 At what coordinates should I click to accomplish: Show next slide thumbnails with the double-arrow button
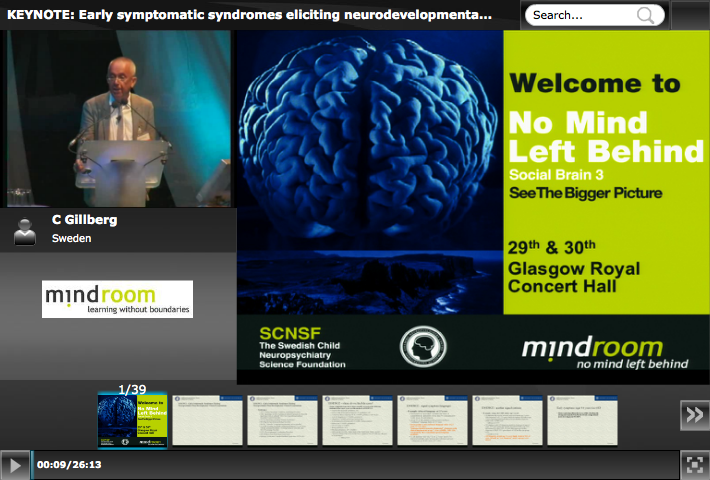(x=695, y=415)
